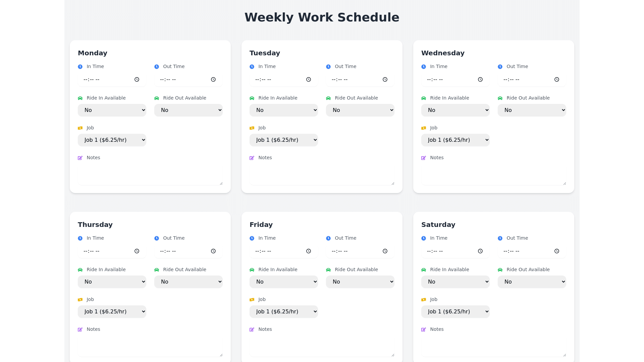The height and width of the screenshot is (362, 644).
Task: Open the Wednesday Job selector
Action: tap(455, 140)
